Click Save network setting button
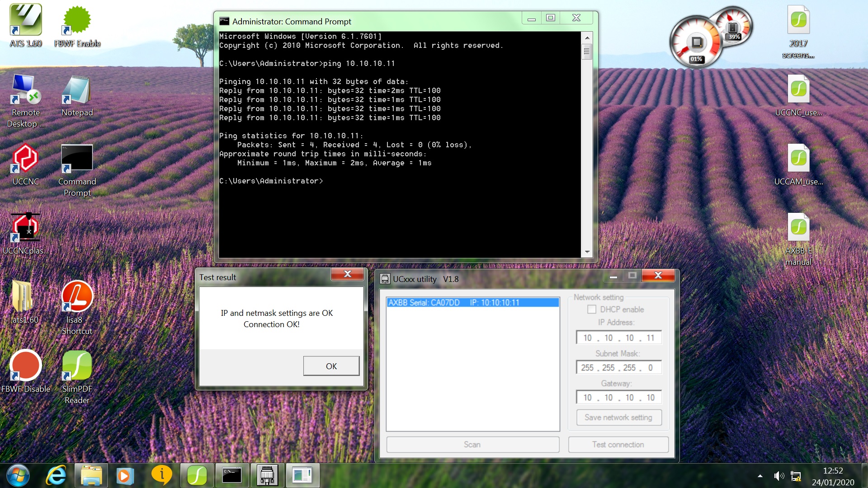 click(618, 418)
